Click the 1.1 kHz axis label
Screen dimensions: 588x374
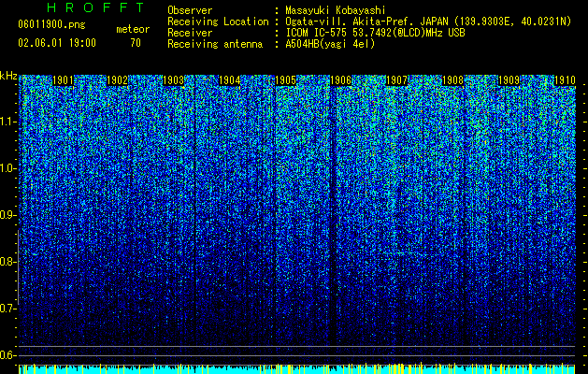[x=7, y=122]
